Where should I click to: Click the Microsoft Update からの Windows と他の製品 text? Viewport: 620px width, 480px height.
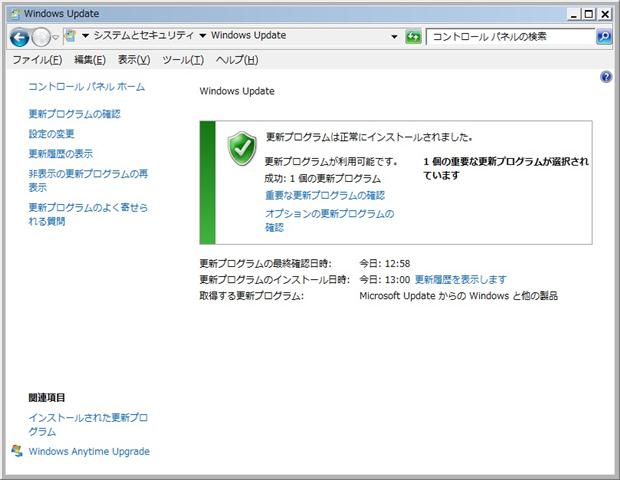(x=458, y=296)
